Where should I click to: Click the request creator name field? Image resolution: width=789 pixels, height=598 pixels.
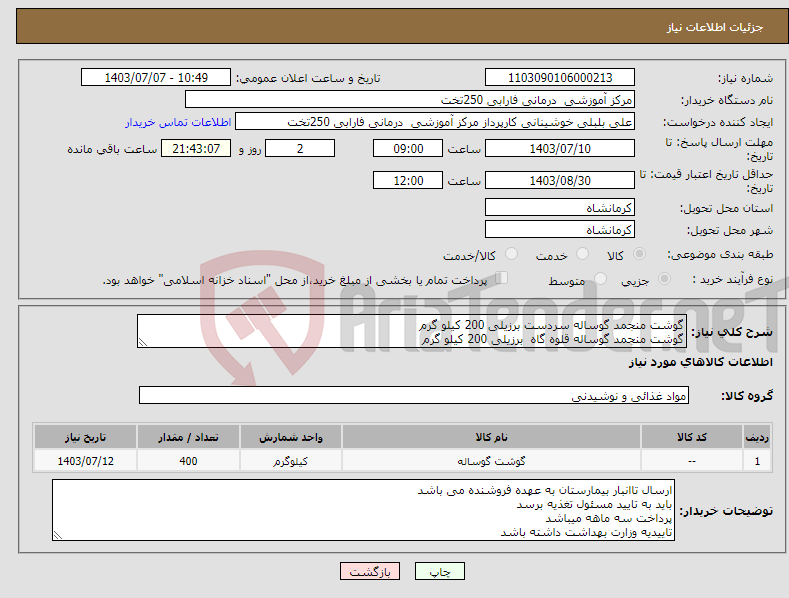(435, 122)
